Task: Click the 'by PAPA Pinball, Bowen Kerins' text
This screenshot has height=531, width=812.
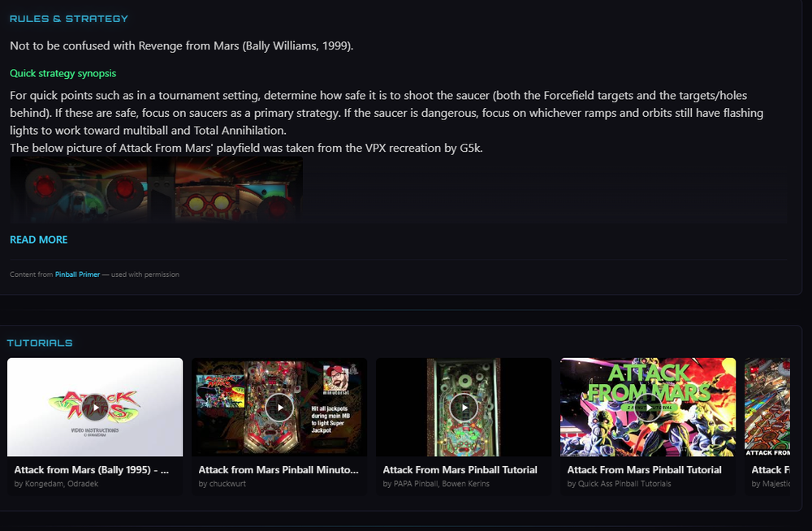Action: click(x=436, y=484)
